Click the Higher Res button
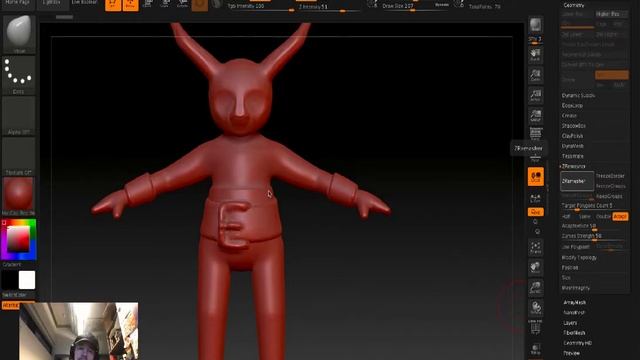This screenshot has width=640, height=360. (x=611, y=14)
